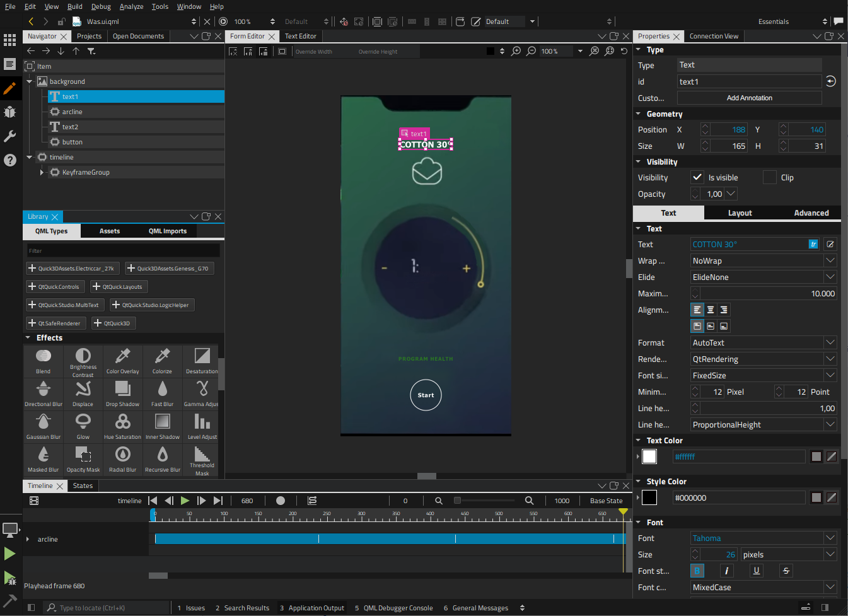This screenshot has width=848, height=616.
Task: Open the Tahoma font dropdown
Action: 831,538
